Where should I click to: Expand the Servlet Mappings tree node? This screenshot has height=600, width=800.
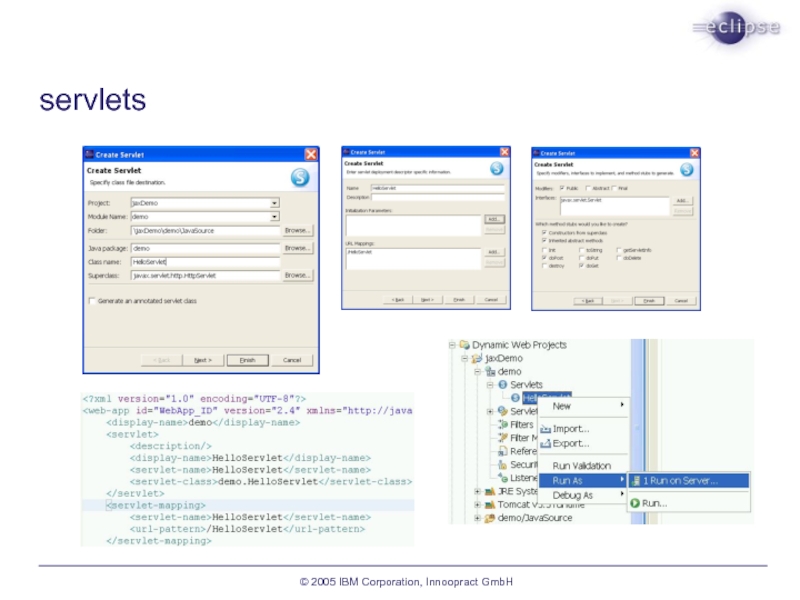pyautogui.click(x=490, y=411)
